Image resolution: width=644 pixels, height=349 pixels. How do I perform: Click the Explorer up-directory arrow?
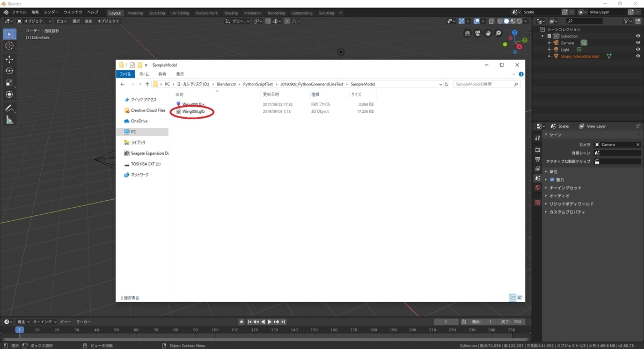pos(148,84)
